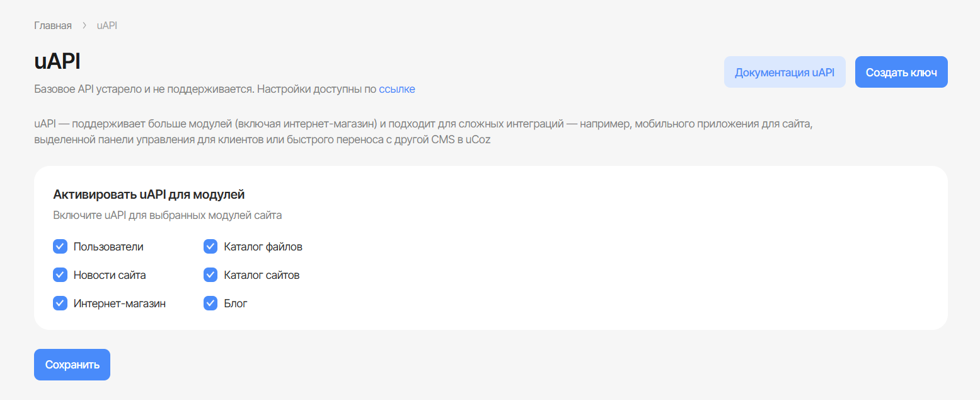Open Документация uAPI
This screenshot has width=980, height=400.
click(785, 72)
